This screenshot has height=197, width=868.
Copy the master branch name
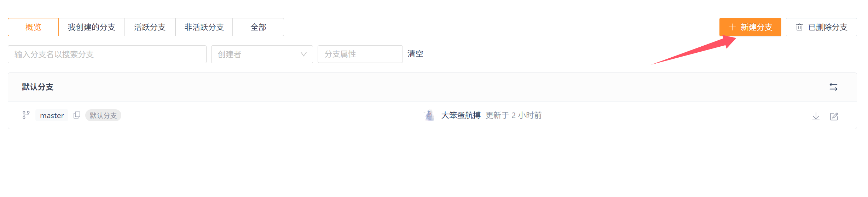tap(77, 115)
